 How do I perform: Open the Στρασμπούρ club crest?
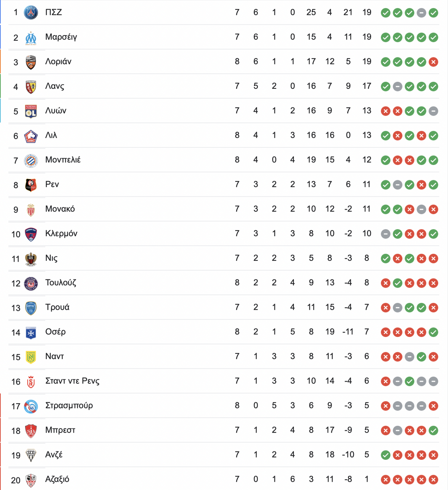[x=31, y=406]
